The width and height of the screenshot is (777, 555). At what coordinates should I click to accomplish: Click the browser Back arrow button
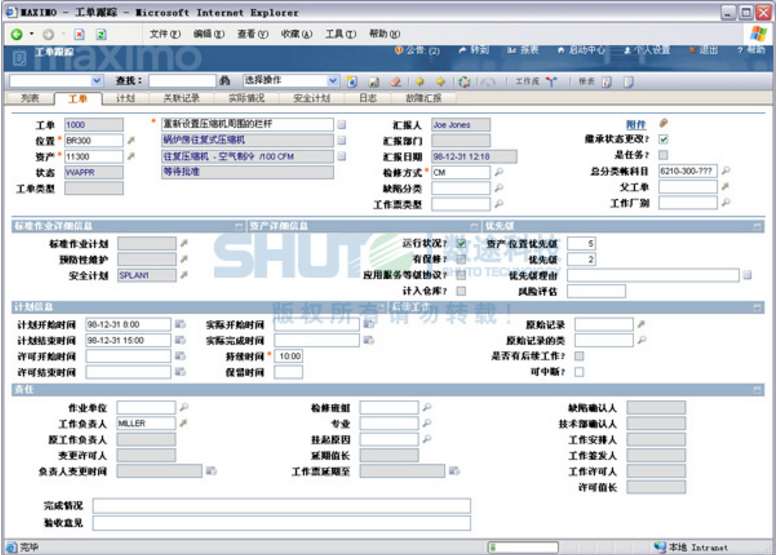point(17,34)
